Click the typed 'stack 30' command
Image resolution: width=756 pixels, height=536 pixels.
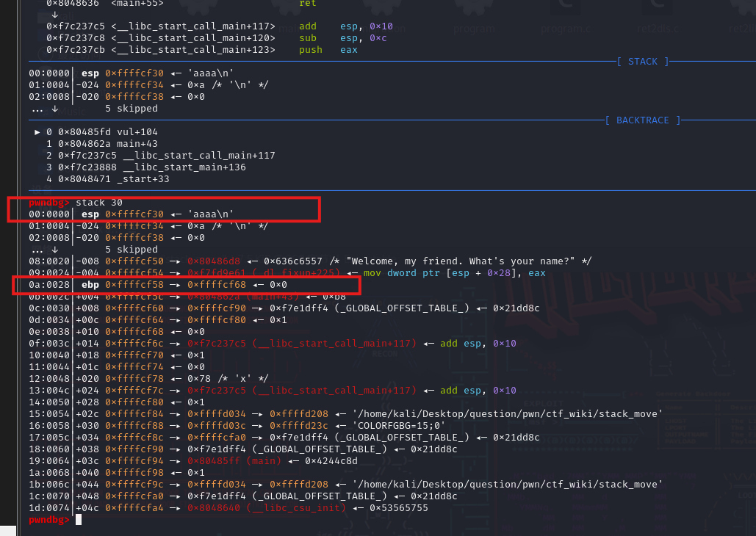click(x=99, y=202)
